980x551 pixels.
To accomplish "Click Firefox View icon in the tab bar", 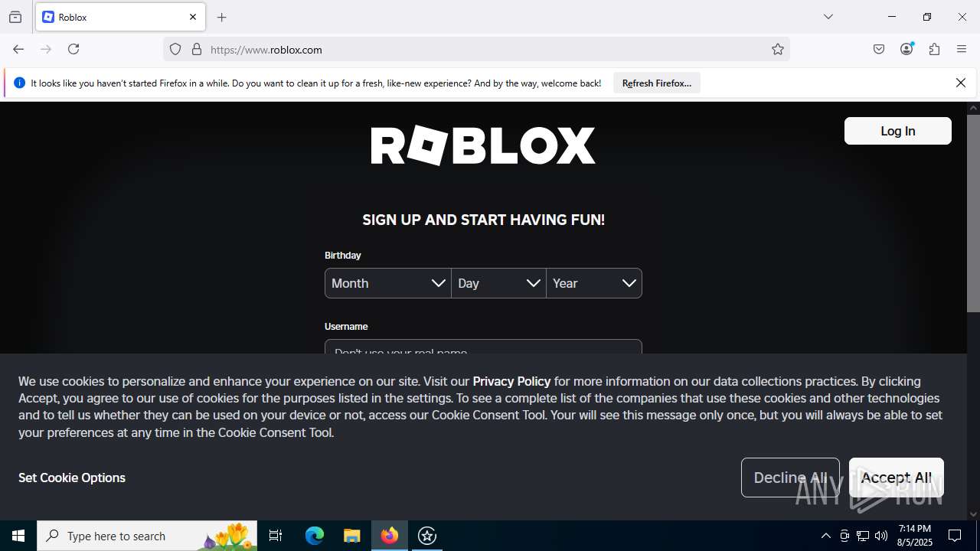I will tap(15, 17).
